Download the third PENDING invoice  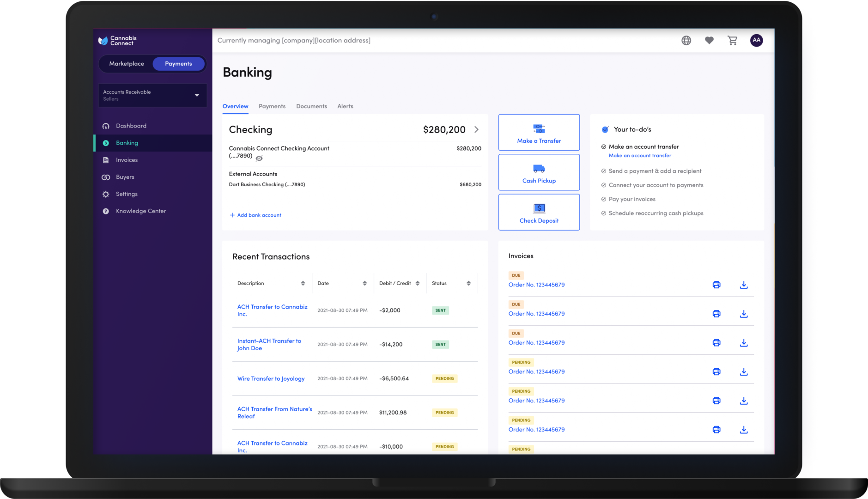(744, 430)
